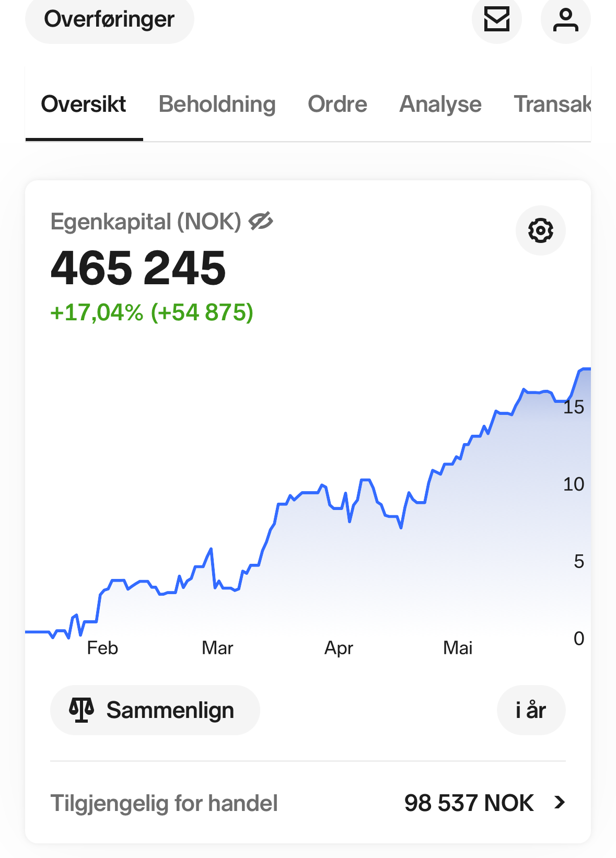Screen dimensions: 616x858
Task: Open the messages envelope icon
Action: point(496,19)
